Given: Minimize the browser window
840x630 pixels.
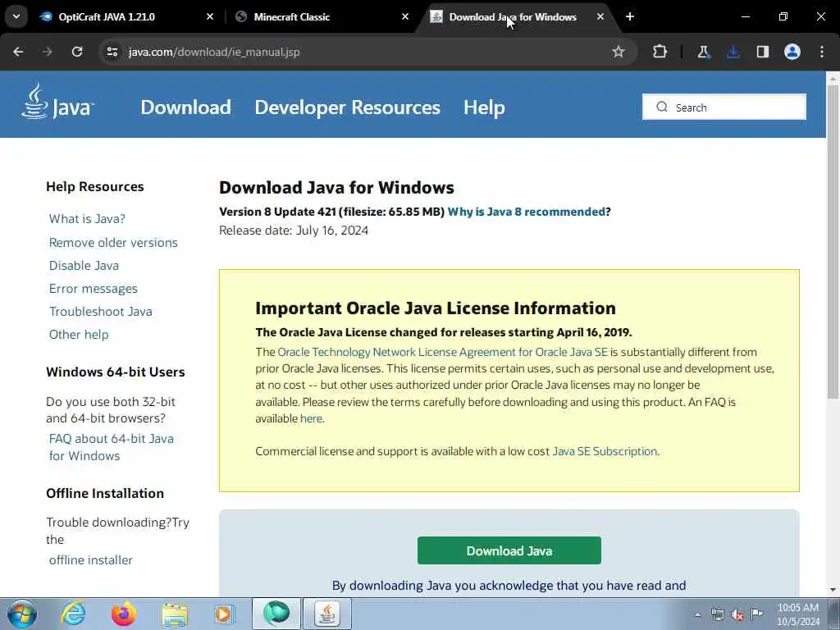Looking at the screenshot, I should 745,16.
